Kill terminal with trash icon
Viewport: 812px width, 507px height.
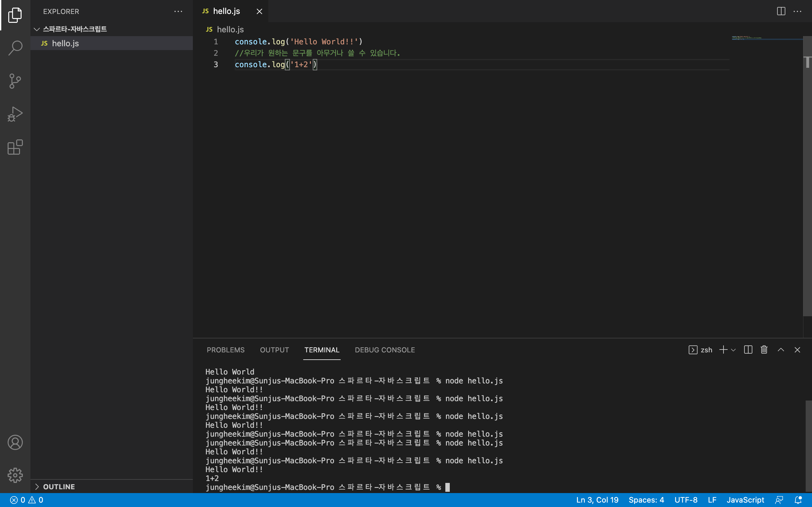[x=764, y=350]
